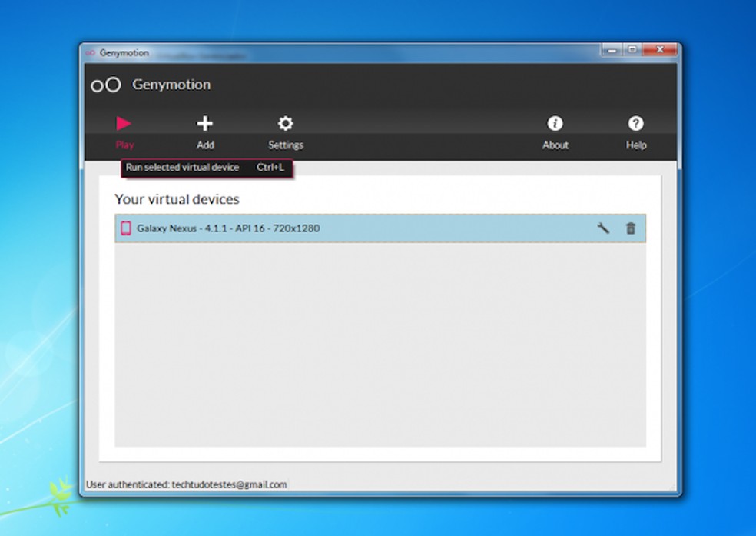756x536 pixels.
Task: Select the Add icon to create a device
Action: 205,123
